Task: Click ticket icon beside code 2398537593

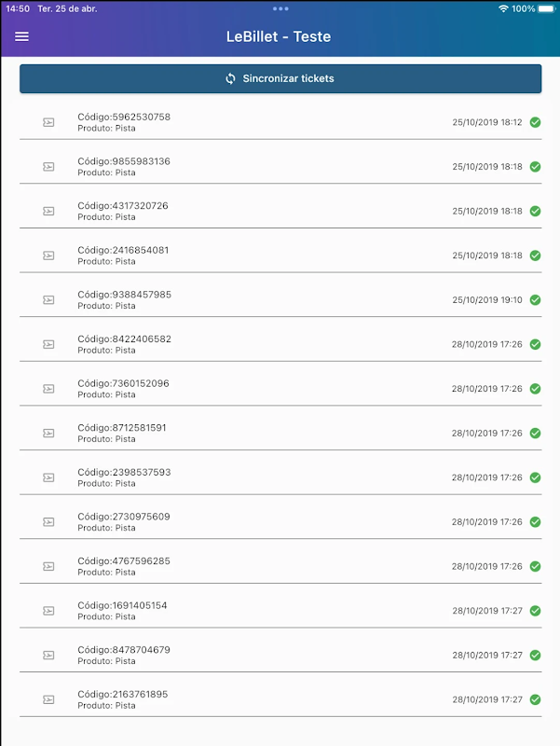Action: coord(48,477)
